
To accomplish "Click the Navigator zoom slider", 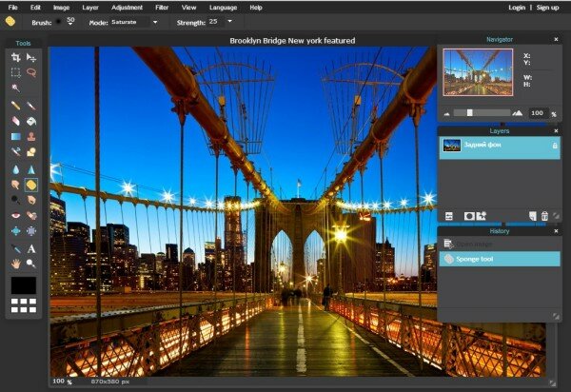I will 470,113.
